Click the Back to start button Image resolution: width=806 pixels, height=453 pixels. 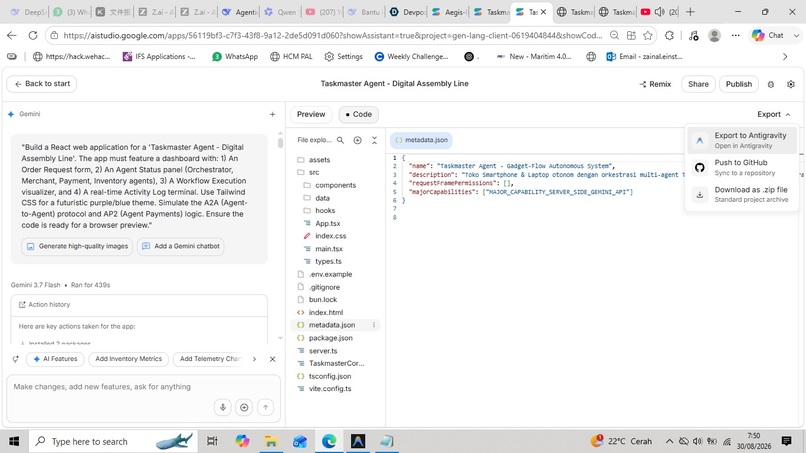pyautogui.click(x=42, y=84)
